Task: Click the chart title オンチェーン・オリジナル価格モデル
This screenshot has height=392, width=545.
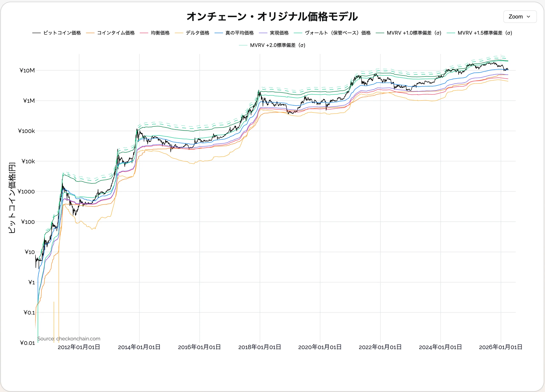Action: (x=272, y=17)
